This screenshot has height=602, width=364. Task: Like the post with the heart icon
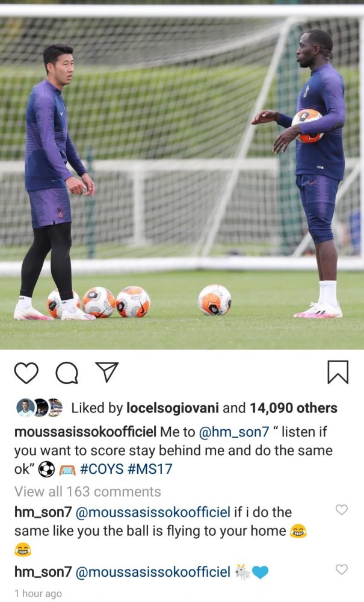pyautogui.click(x=26, y=373)
